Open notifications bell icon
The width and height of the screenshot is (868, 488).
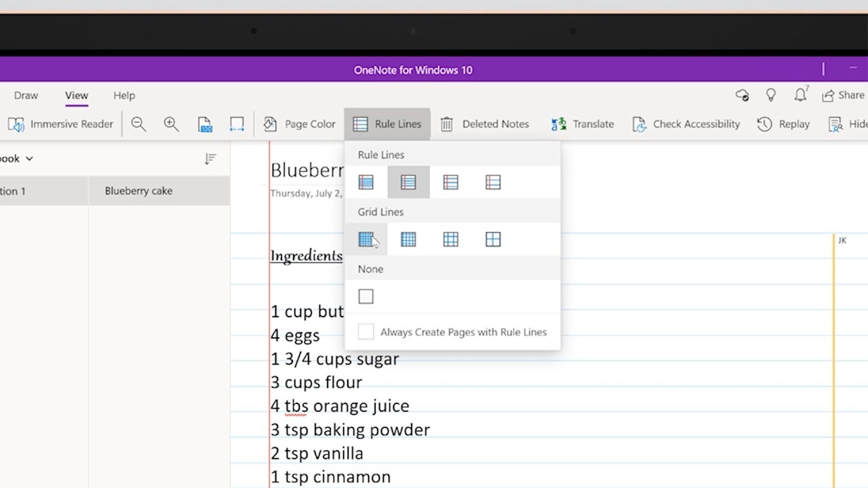tap(801, 95)
